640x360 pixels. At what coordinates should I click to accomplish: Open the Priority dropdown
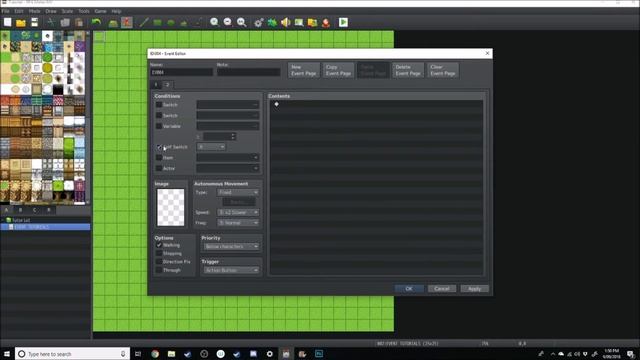[231, 247]
